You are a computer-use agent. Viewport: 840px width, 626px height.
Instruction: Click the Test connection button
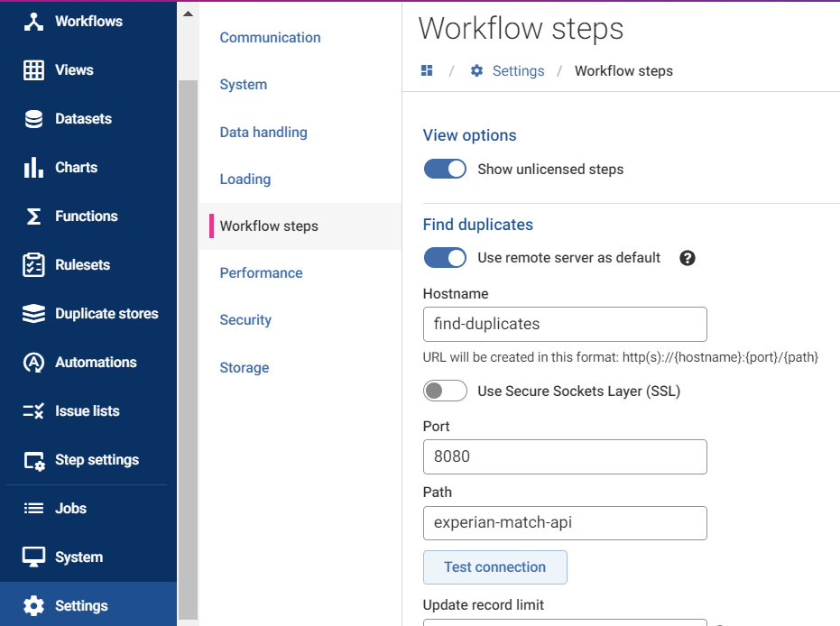point(494,566)
